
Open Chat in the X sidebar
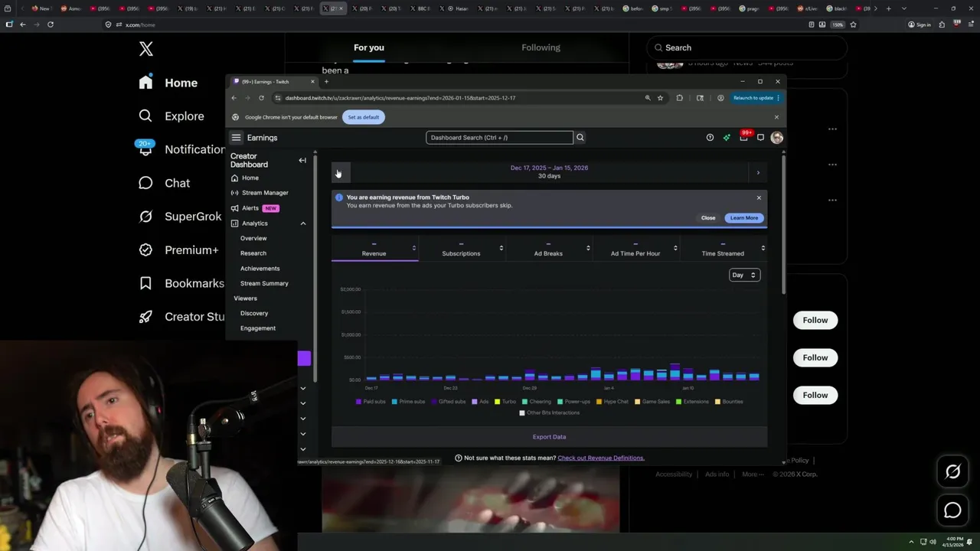click(x=165, y=183)
